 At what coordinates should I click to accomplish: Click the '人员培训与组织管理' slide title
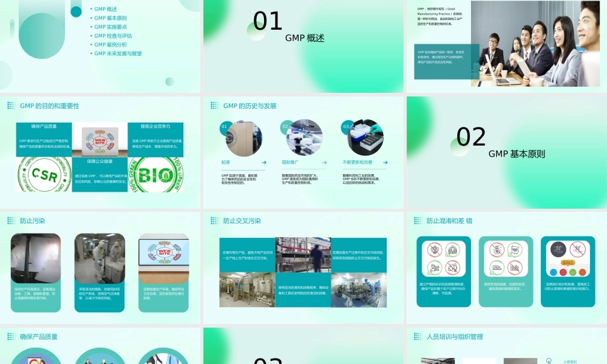[455, 337]
